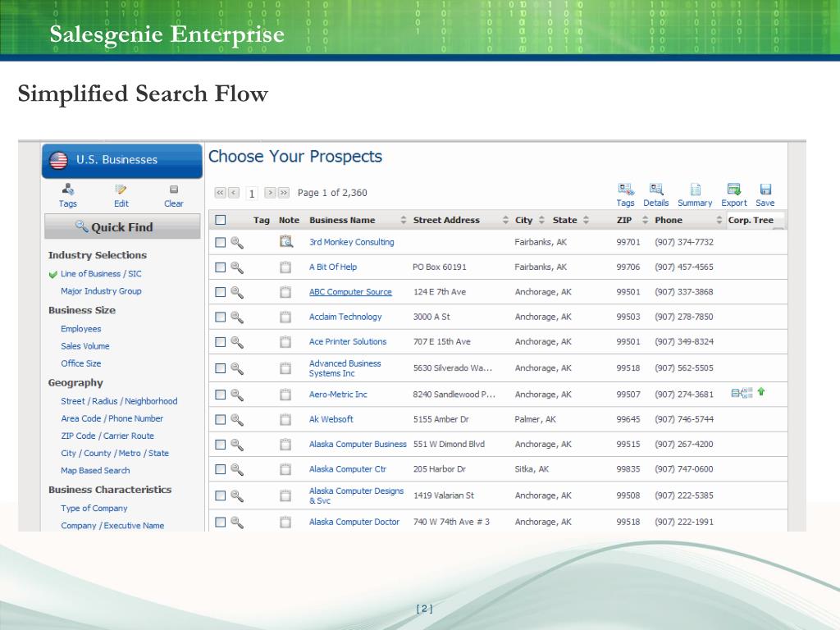This screenshot has width=840, height=630.
Task: Check the box for 3rd Monkey Consulting
Action: pyautogui.click(x=220, y=242)
